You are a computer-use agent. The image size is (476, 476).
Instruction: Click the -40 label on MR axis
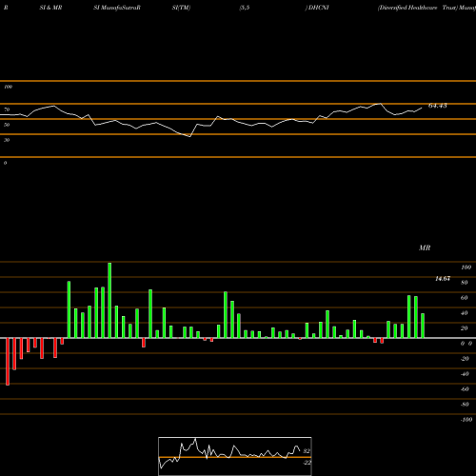pos(465,374)
